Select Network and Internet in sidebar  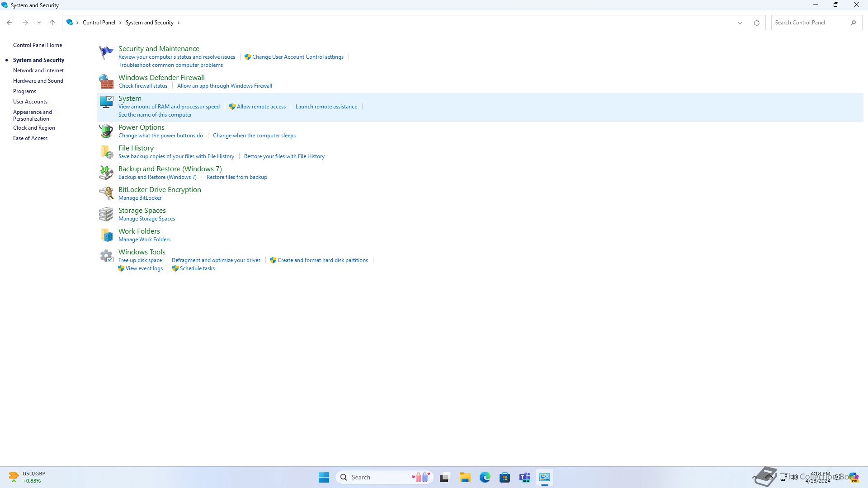click(x=38, y=70)
